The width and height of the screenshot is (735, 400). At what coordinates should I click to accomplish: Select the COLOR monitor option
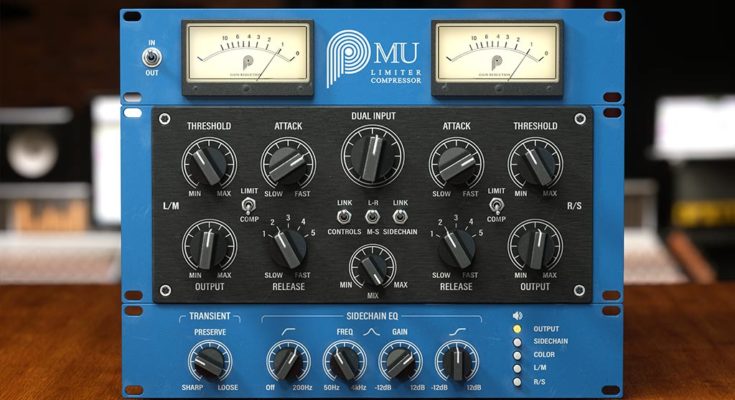click(516, 355)
